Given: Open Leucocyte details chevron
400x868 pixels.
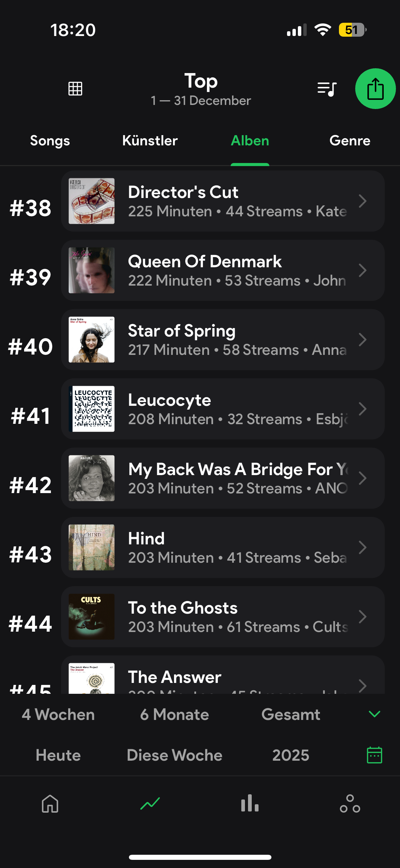Looking at the screenshot, I should 362,409.
